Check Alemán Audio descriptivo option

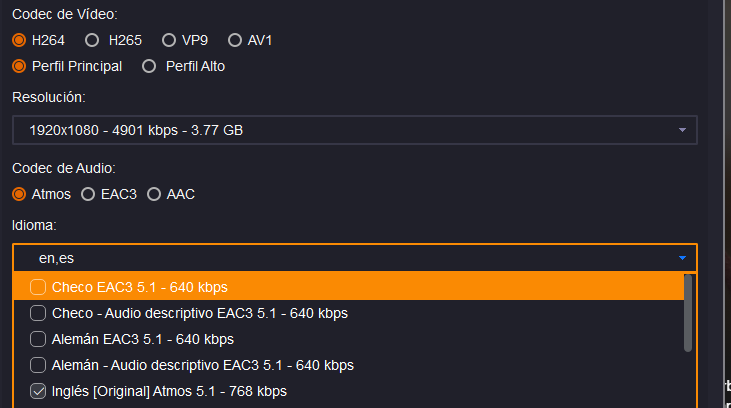pyautogui.click(x=38, y=365)
